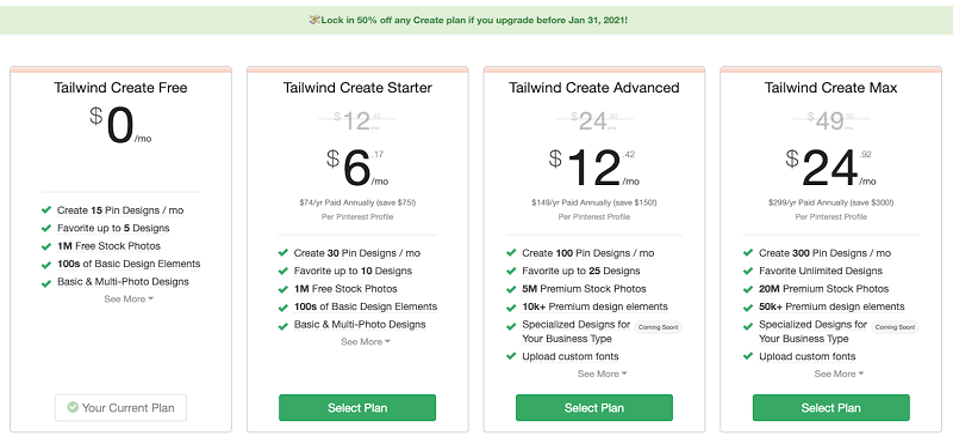This screenshot has width=954, height=445.
Task: Expand See More under the Advanced plan
Action: (602, 374)
